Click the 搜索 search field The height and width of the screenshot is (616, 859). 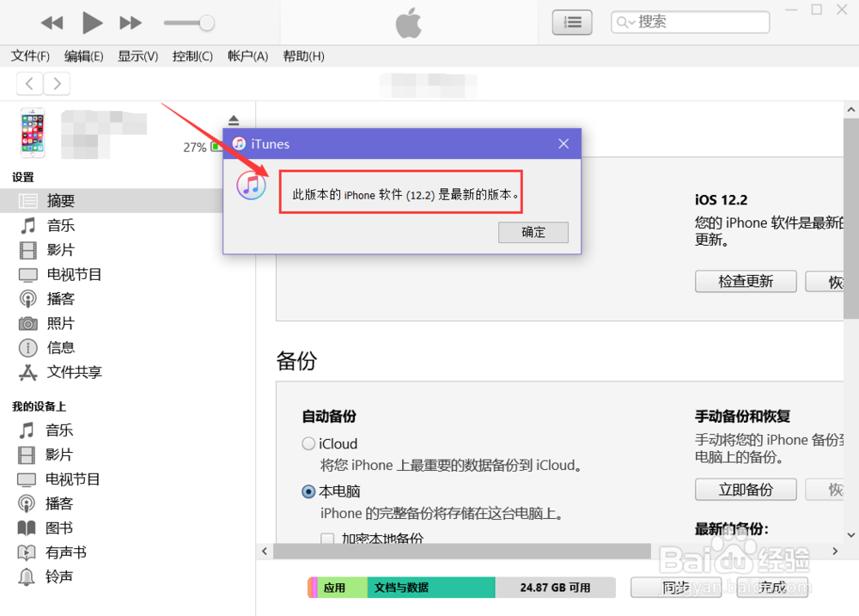[x=690, y=22]
